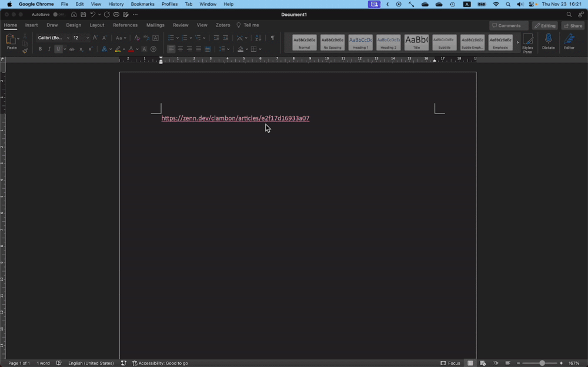Toggle the AutoSave switch
588x367 pixels.
coord(58,14)
